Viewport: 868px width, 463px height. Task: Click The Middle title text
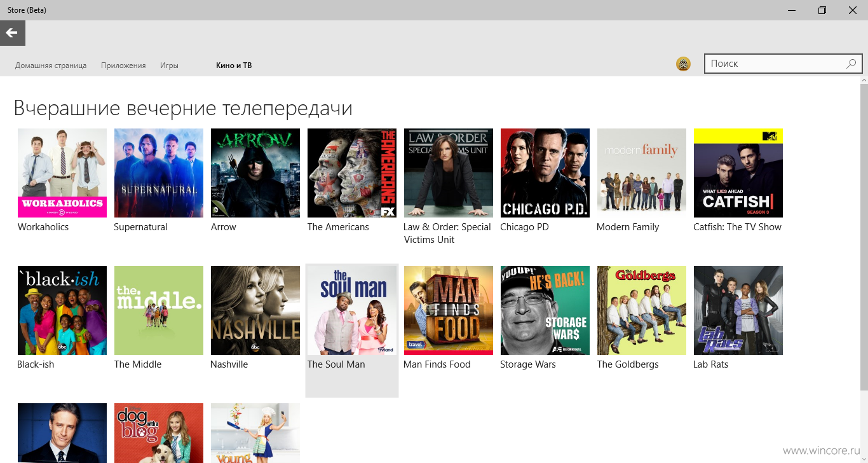[138, 364]
